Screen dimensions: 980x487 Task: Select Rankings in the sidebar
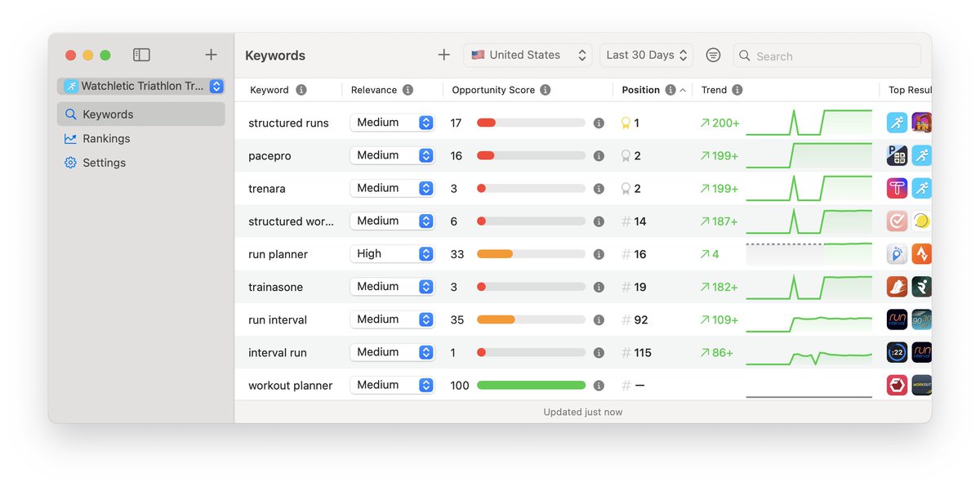click(106, 138)
